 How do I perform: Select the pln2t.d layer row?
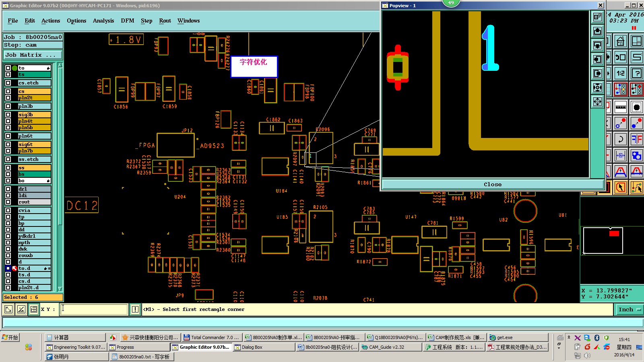(35, 288)
